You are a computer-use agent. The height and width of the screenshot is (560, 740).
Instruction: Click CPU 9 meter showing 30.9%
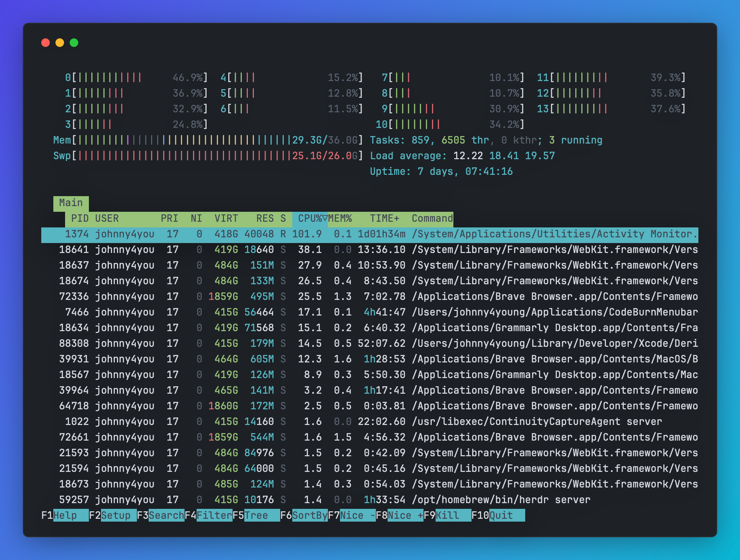point(453,109)
